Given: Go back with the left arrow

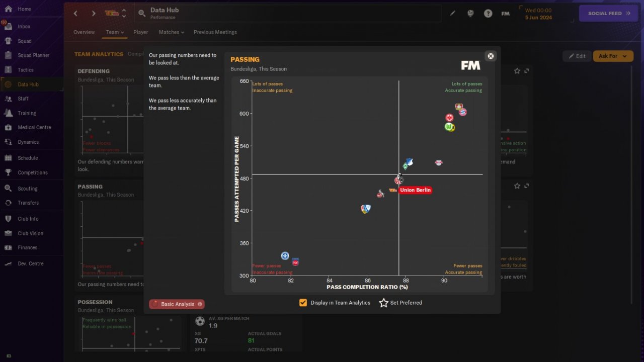Looking at the screenshot, I should [76, 14].
